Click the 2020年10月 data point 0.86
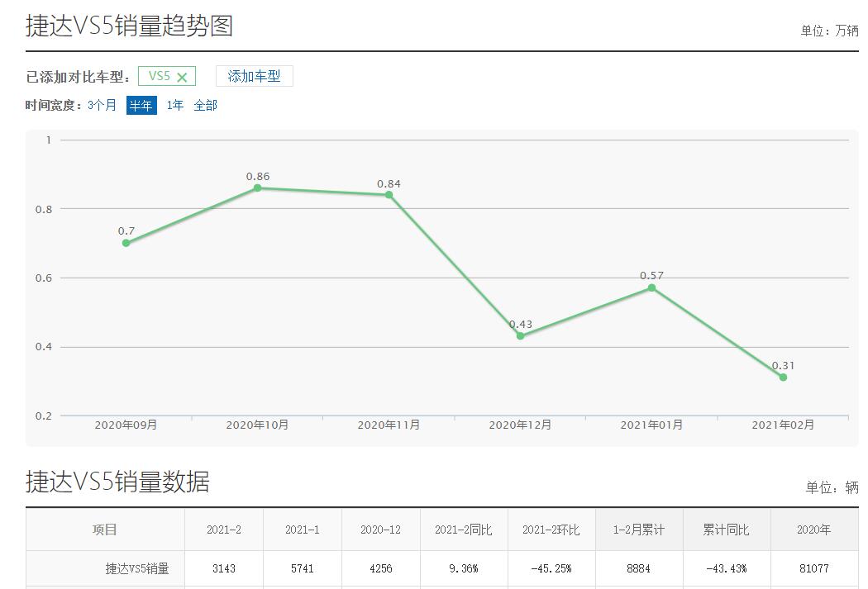This screenshot has height=589, width=868. coord(257,188)
